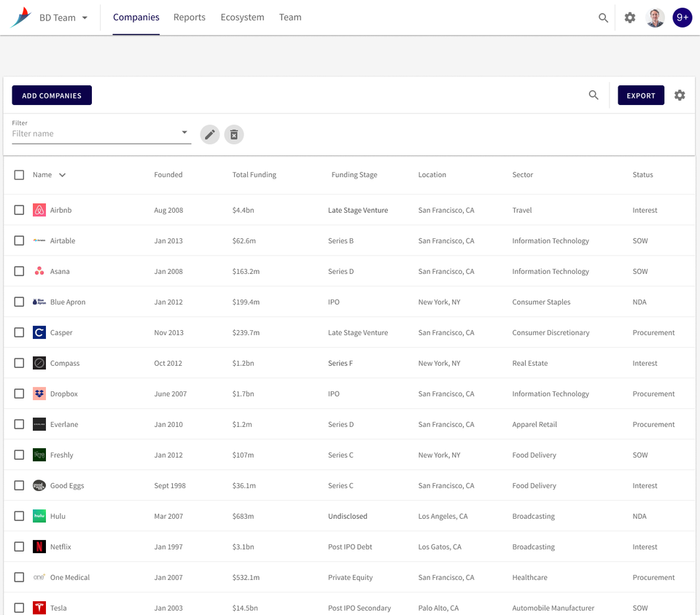
Task: Click Tesla's $14.5bn funding value
Action: pyautogui.click(x=245, y=608)
